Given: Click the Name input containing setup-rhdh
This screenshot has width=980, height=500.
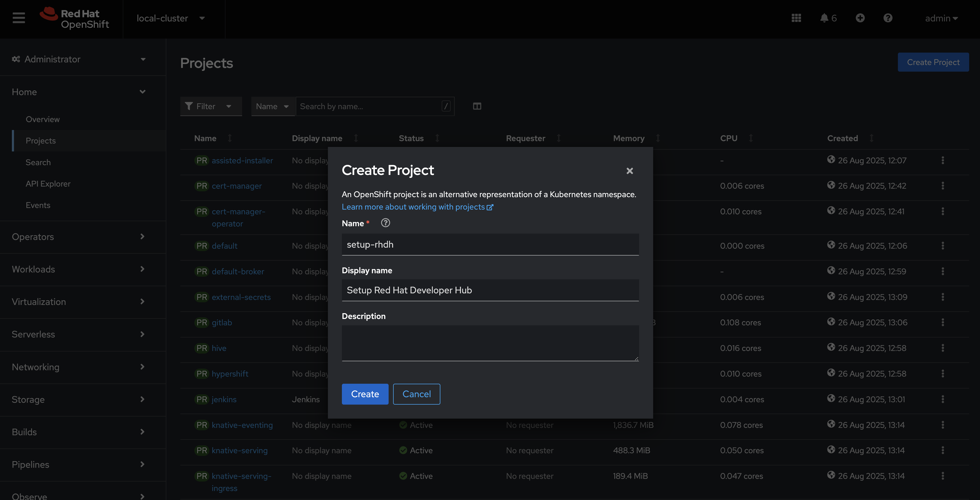Looking at the screenshot, I should 490,244.
